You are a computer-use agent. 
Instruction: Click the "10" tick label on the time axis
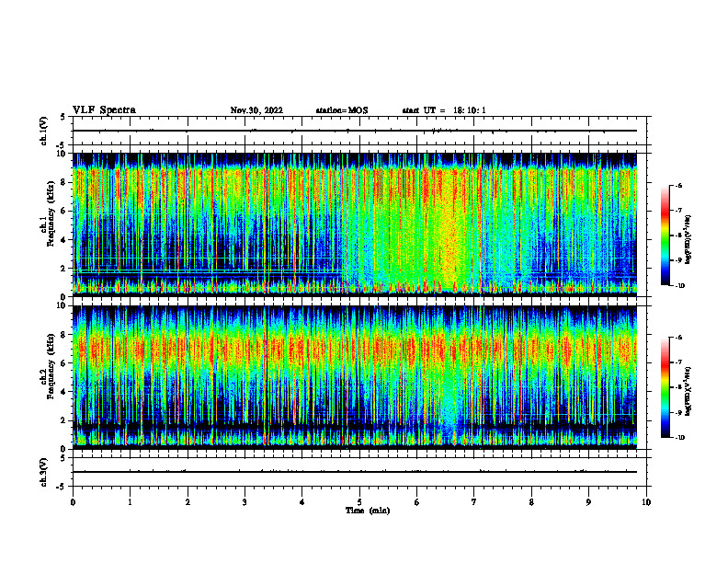click(x=646, y=502)
